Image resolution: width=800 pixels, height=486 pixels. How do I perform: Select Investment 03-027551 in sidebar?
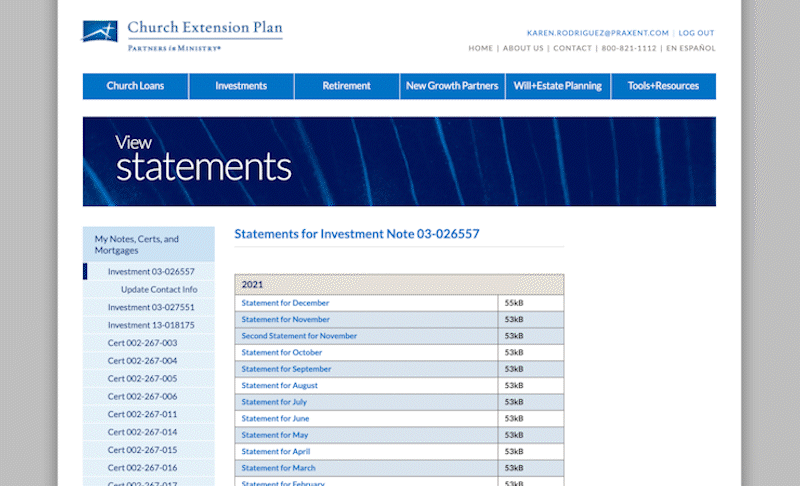coord(148,307)
